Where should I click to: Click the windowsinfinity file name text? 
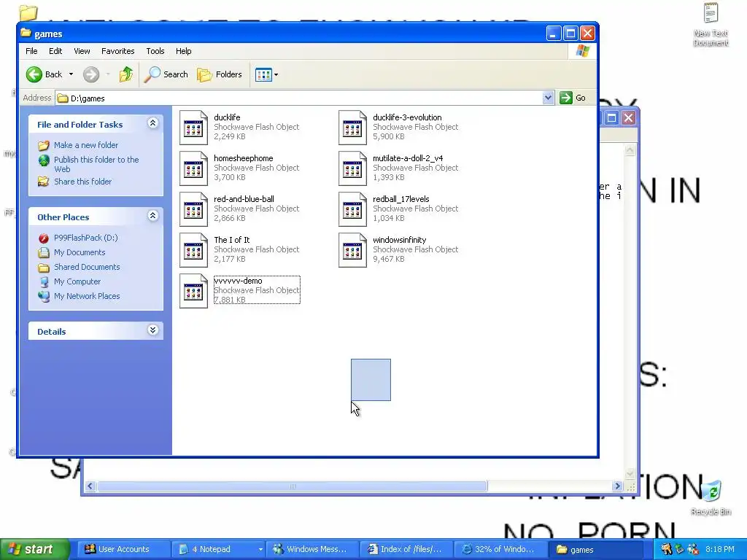[x=399, y=240]
